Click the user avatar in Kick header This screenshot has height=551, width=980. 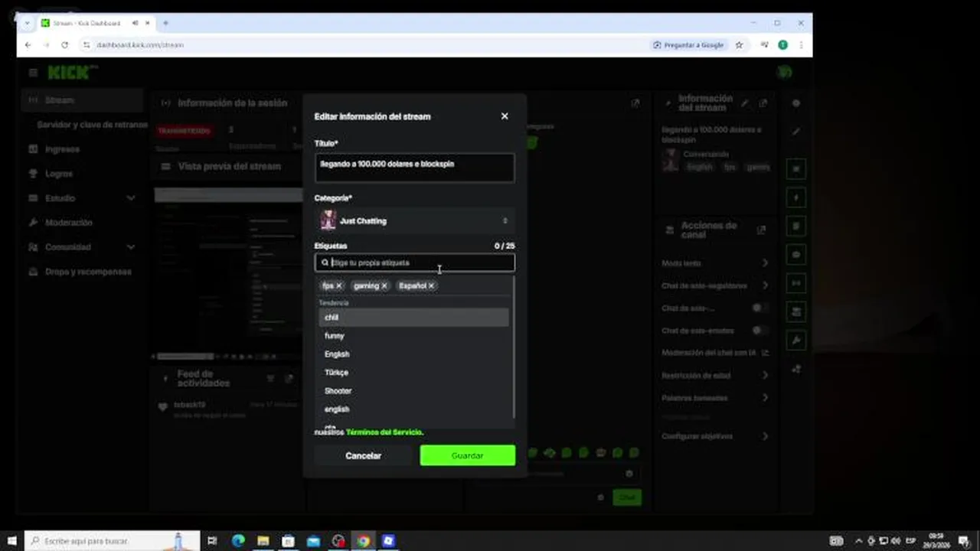point(784,73)
